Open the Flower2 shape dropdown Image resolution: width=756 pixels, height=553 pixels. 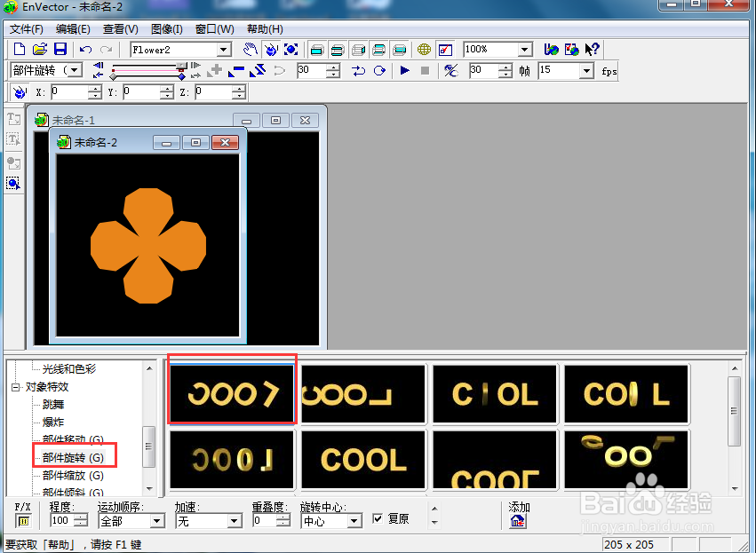pyautogui.click(x=223, y=50)
